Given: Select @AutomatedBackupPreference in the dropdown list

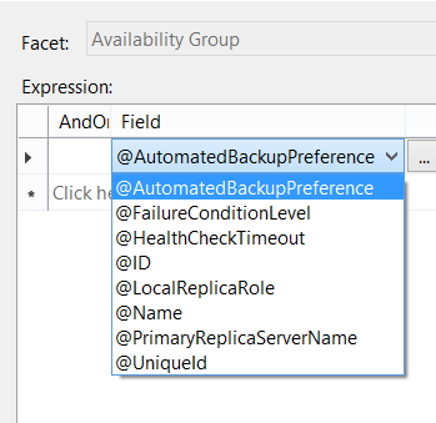Looking at the screenshot, I should click(x=258, y=188).
